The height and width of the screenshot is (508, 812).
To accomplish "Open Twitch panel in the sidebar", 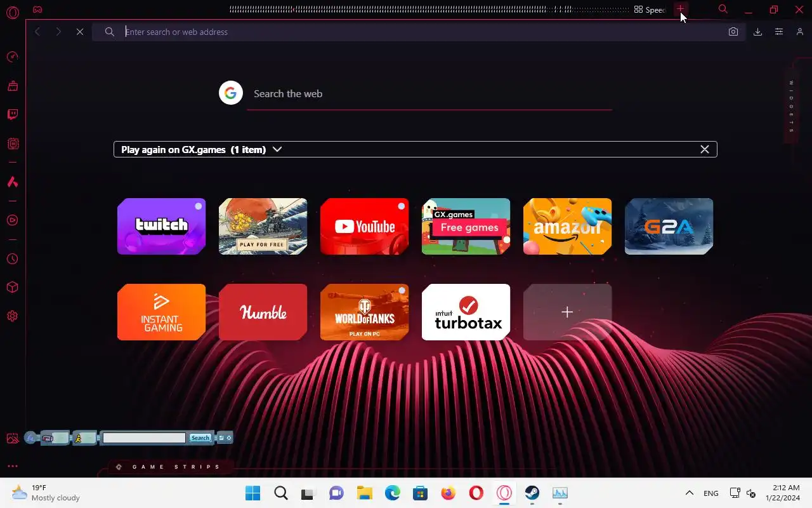I will [12, 114].
